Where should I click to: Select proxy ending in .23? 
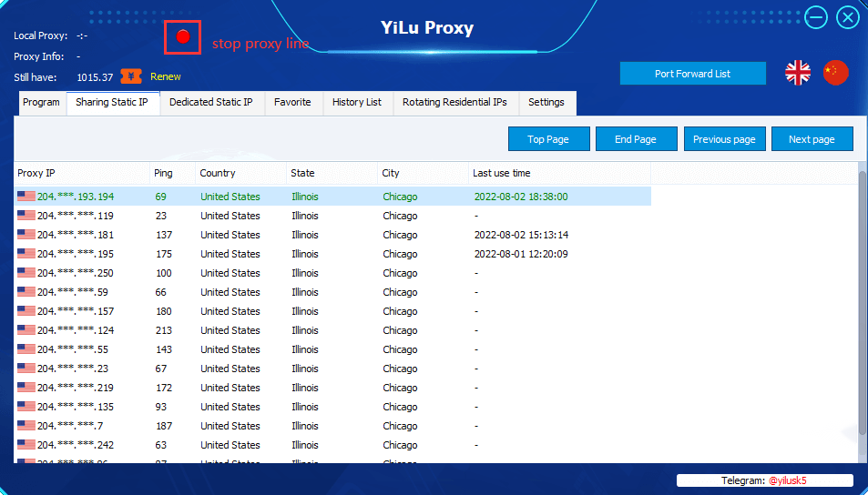(x=332, y=369)
